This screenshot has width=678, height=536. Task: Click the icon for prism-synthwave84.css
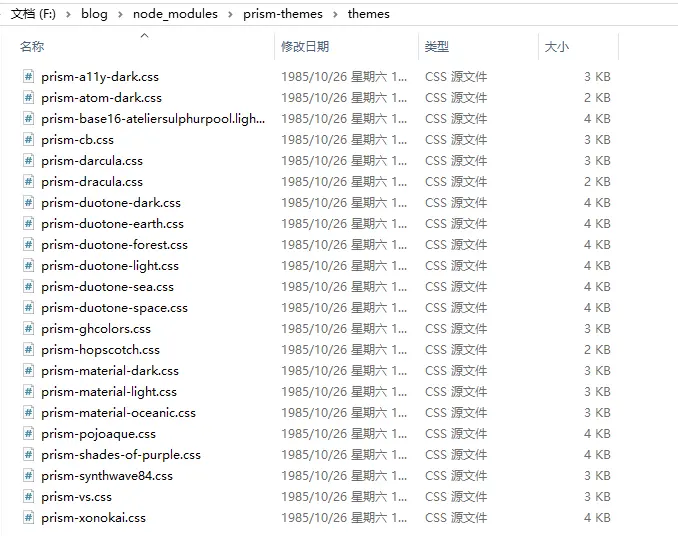coord(28,475)
